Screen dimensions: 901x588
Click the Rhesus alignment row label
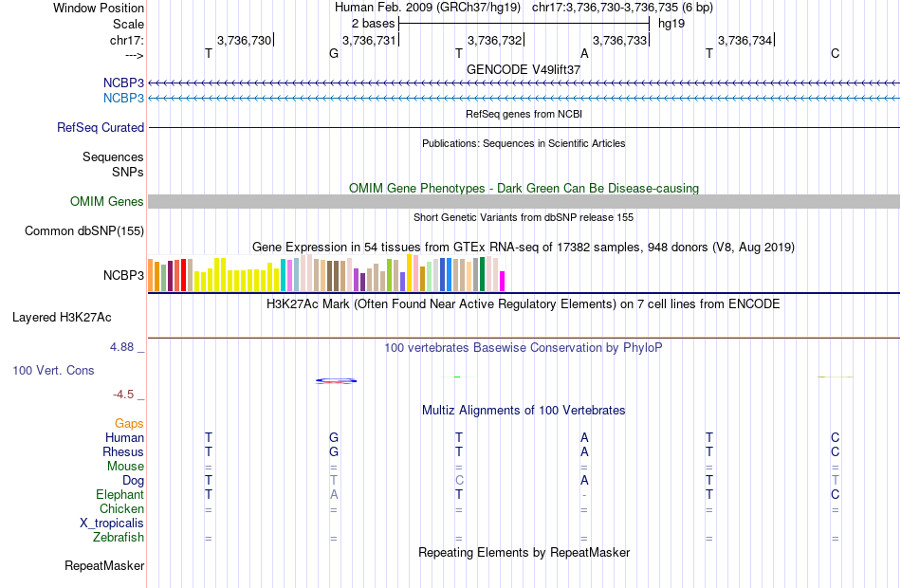pos(123,452)
